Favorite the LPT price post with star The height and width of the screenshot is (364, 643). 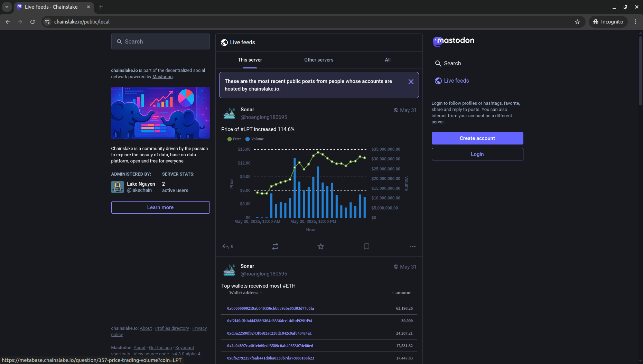point(321,246)
